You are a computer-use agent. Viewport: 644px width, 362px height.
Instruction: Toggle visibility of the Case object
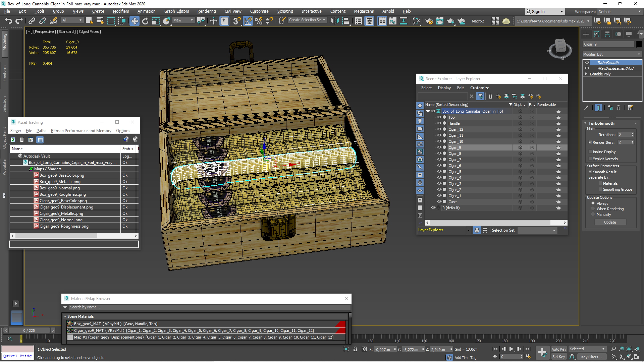point(439,202)
